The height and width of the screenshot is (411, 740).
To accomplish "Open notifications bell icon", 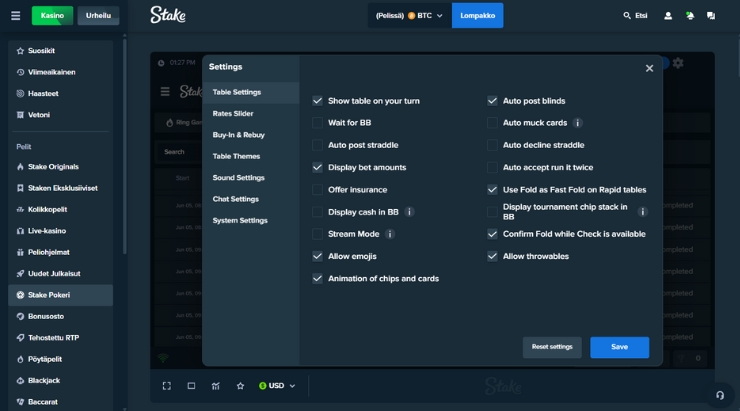I will (x=690, y=16).
